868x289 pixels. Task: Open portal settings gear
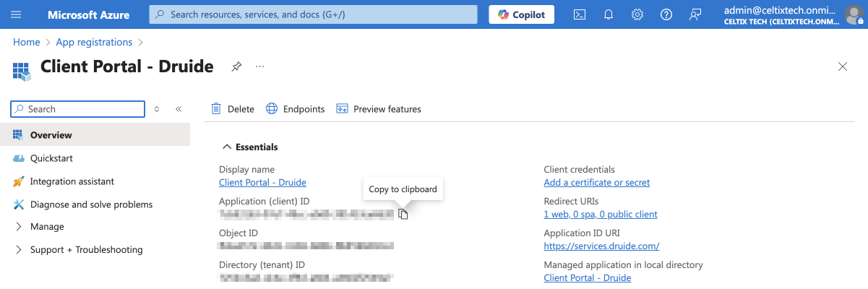click(637, 14)
